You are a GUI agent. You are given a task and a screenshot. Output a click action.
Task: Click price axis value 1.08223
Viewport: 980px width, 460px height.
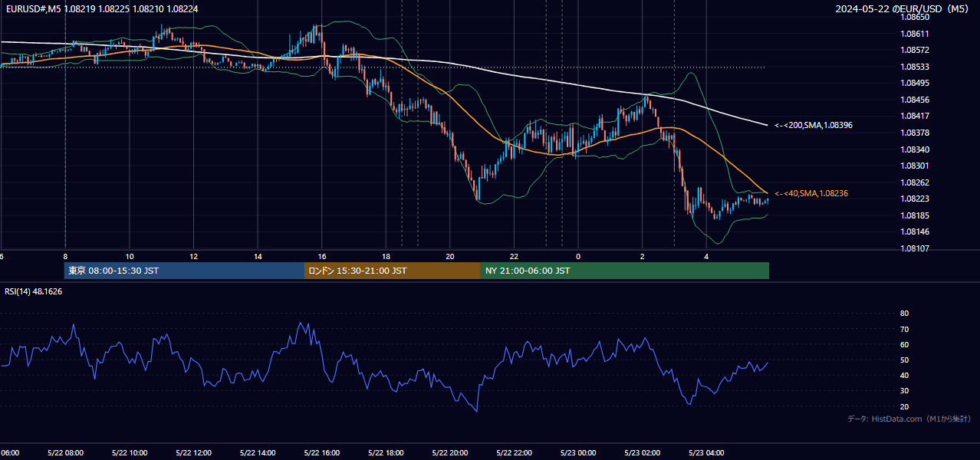pyautogui.click(x=915, y=199)
